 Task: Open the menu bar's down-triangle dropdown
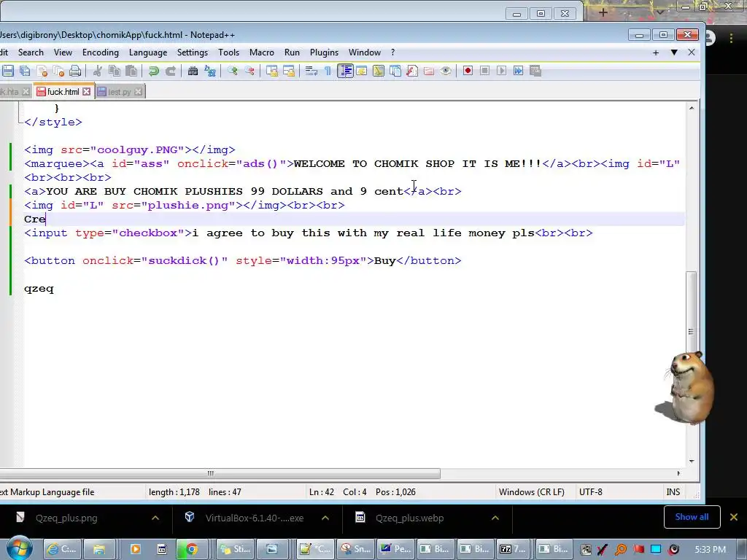pyautogui.click(x=674, y=52)
